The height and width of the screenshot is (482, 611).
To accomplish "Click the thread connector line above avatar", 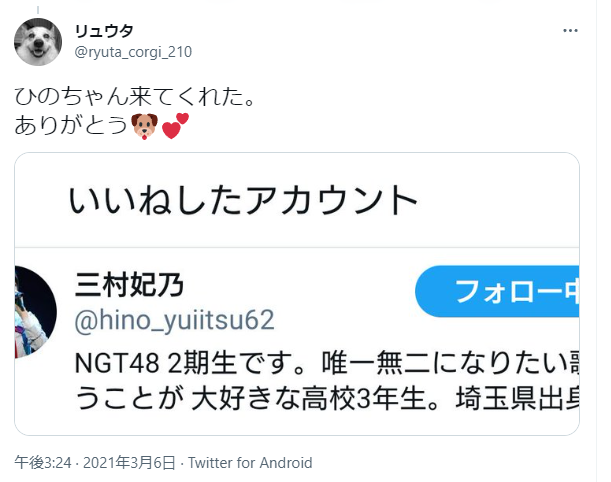I will coord(38,10).
